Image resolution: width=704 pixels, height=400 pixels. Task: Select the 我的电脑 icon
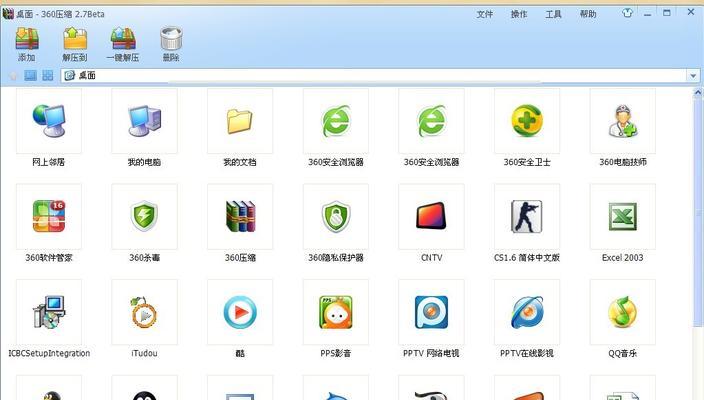(144, 121)
